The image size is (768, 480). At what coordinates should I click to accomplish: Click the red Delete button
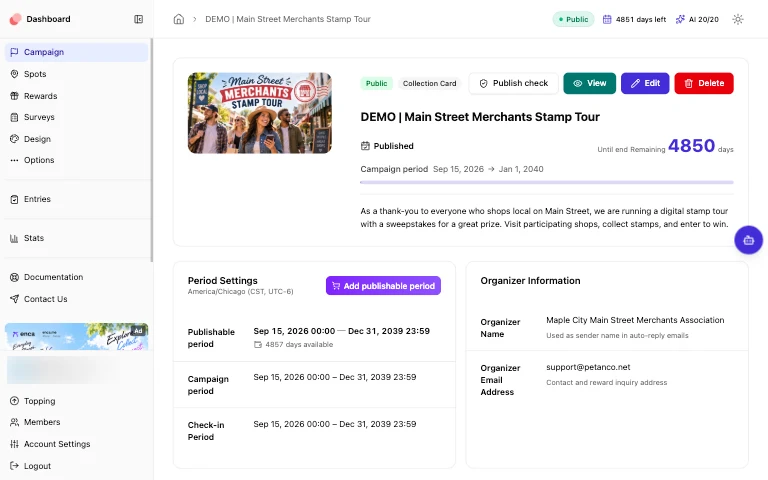tap(704, 83)
